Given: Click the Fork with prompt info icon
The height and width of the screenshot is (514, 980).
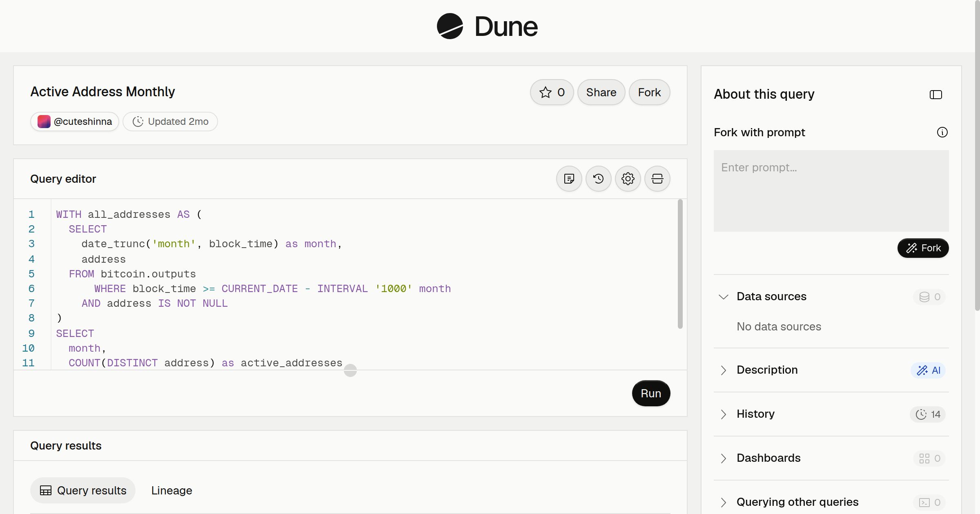Looking at the screenshot, I should tap(942, 132).
